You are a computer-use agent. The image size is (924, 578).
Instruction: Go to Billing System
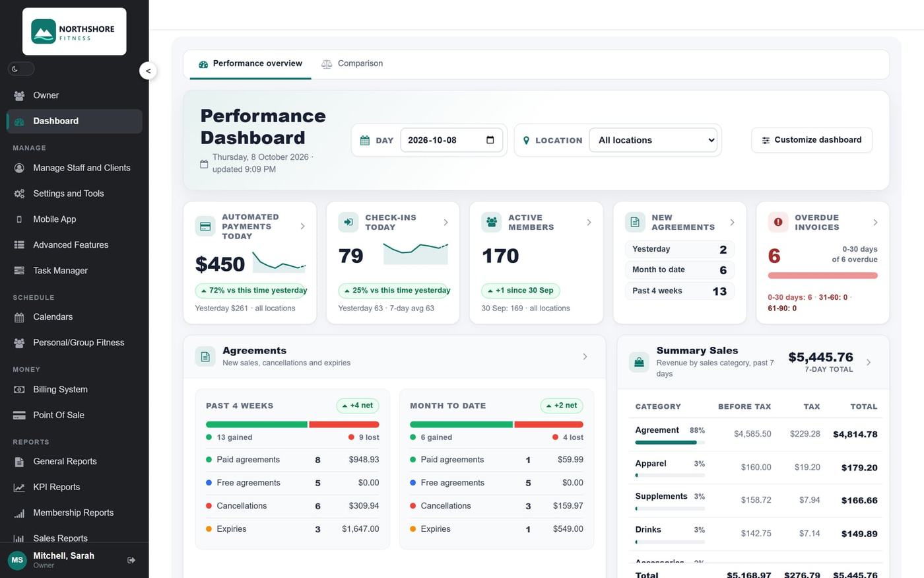(75, 390)
